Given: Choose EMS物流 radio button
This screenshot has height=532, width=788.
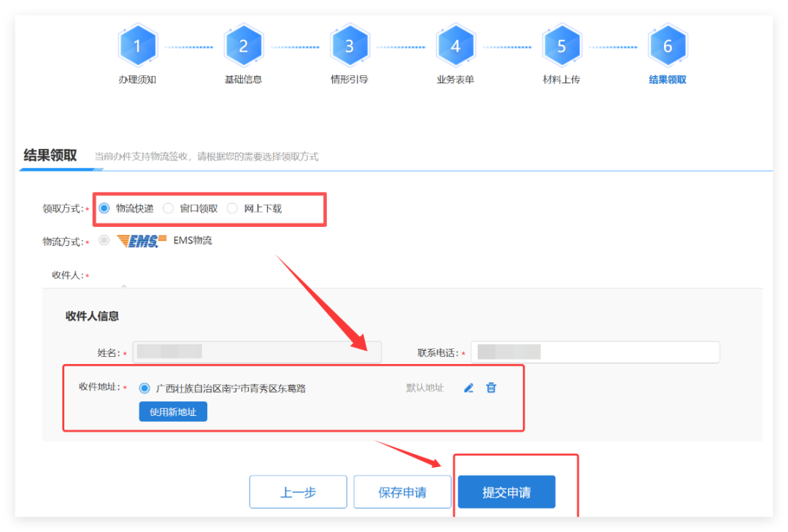Looking at the screenshot, I should click(104, 241).
